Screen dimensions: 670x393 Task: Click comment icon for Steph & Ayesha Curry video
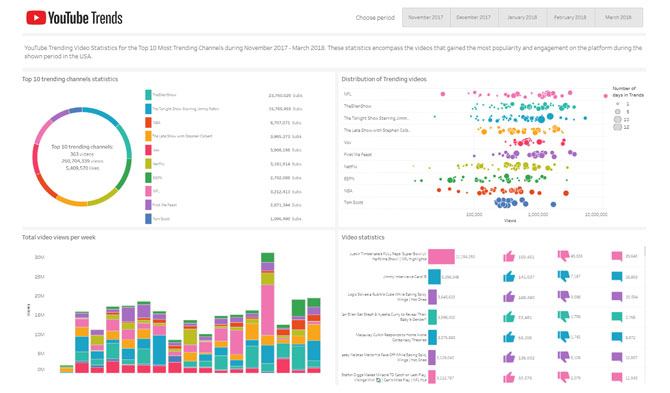coord(617,317)
